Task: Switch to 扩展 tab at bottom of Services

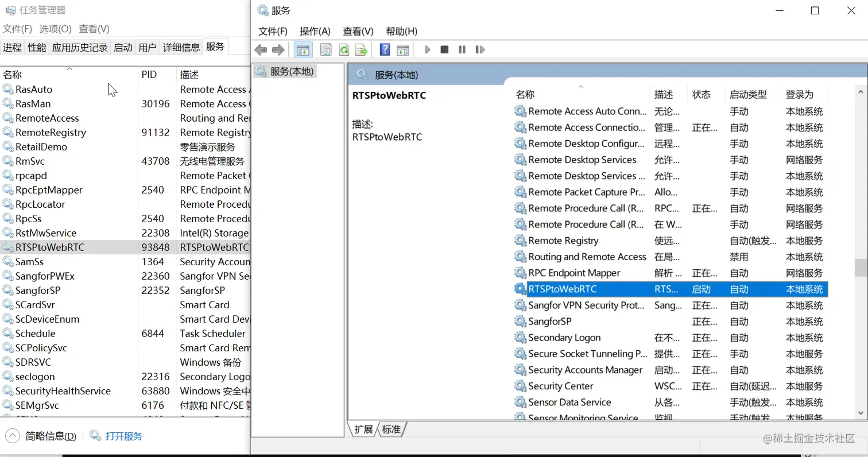Action: 363,429
